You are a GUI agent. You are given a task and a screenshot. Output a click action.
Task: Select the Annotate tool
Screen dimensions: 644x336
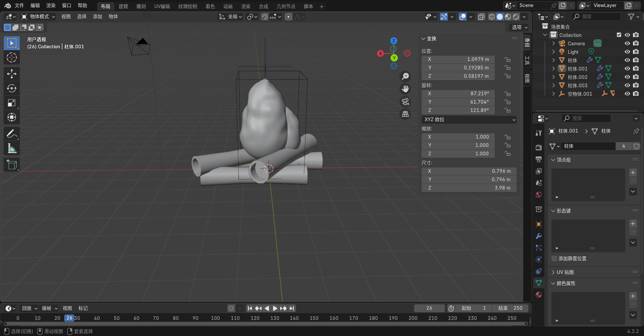(x=12, y=134)
